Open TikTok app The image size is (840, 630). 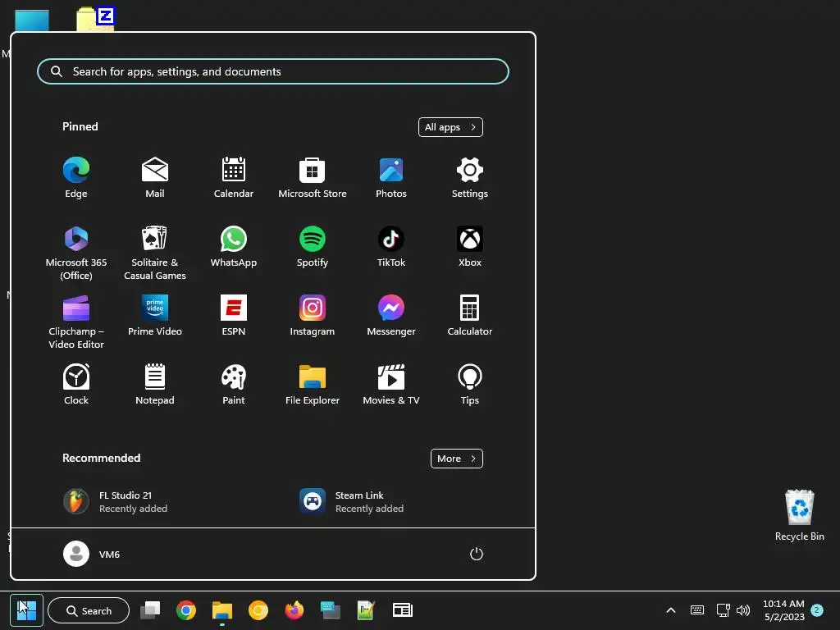pos(391,247)
